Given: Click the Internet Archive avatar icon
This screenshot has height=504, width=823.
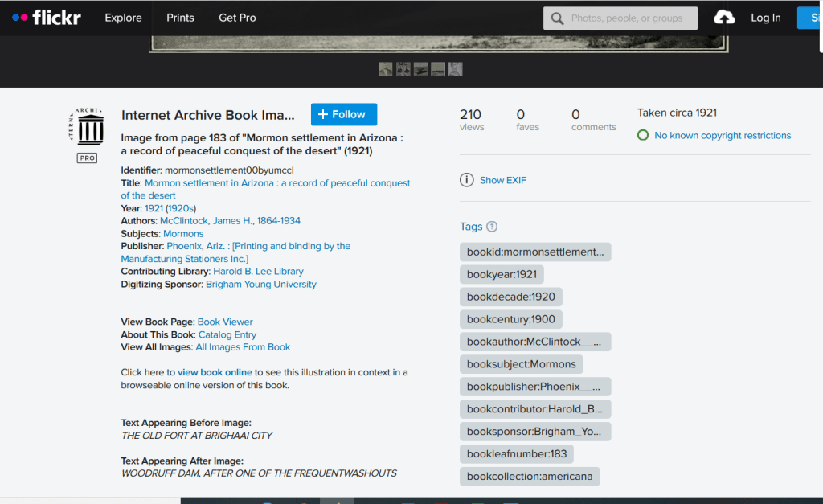Looking at the screenshot, I should tap(88, 128).
